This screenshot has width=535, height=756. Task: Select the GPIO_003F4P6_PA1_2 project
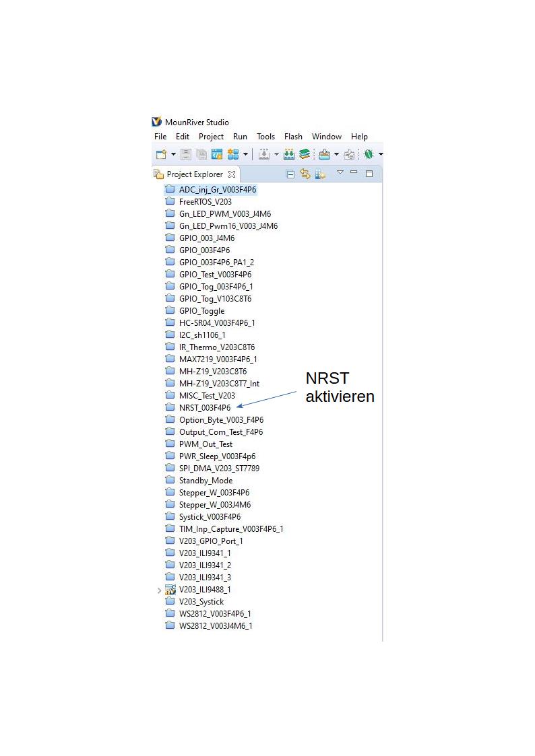pos(216,263)
